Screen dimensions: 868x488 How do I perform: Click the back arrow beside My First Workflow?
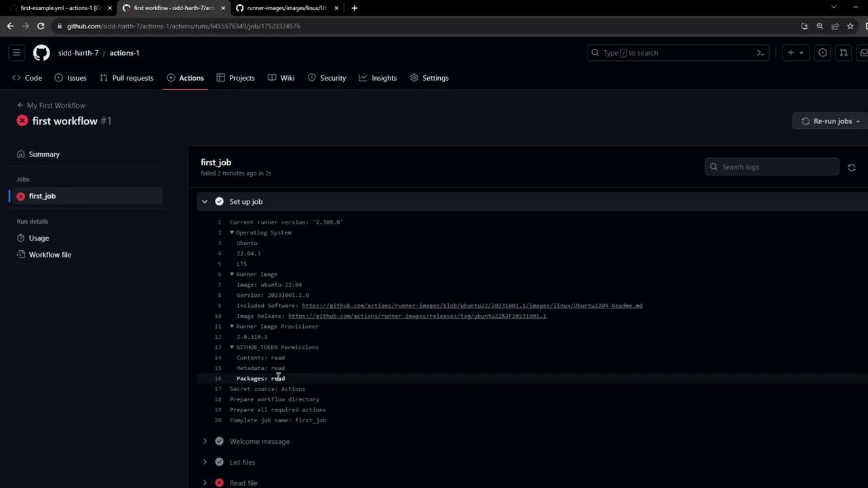pos(20,105)
